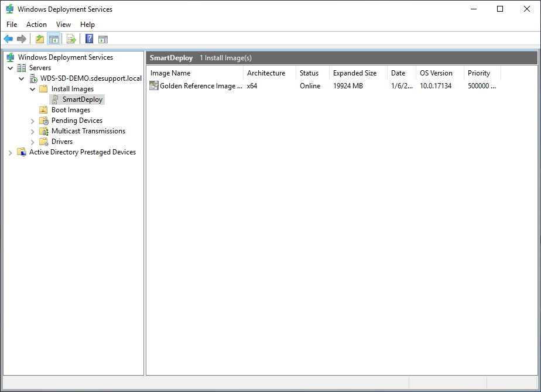
Task: Collapse the Install Images node
Action: [x=32, y=89]
